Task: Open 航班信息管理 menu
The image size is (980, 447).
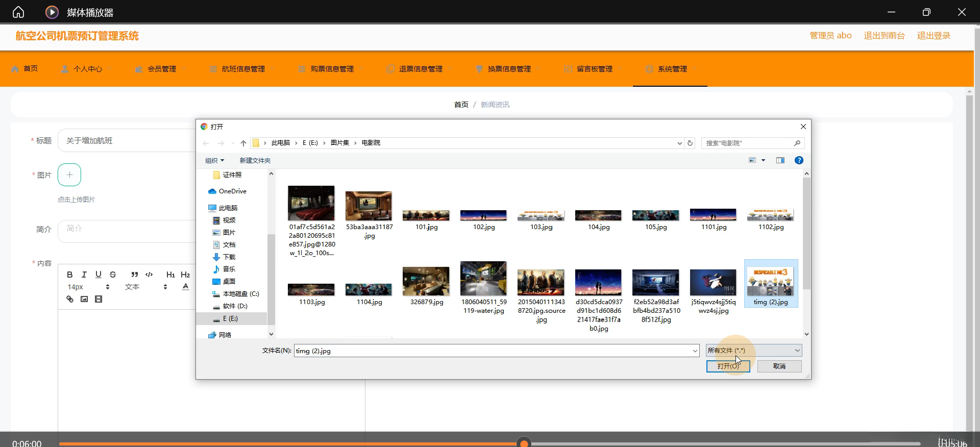Action: 243,69
